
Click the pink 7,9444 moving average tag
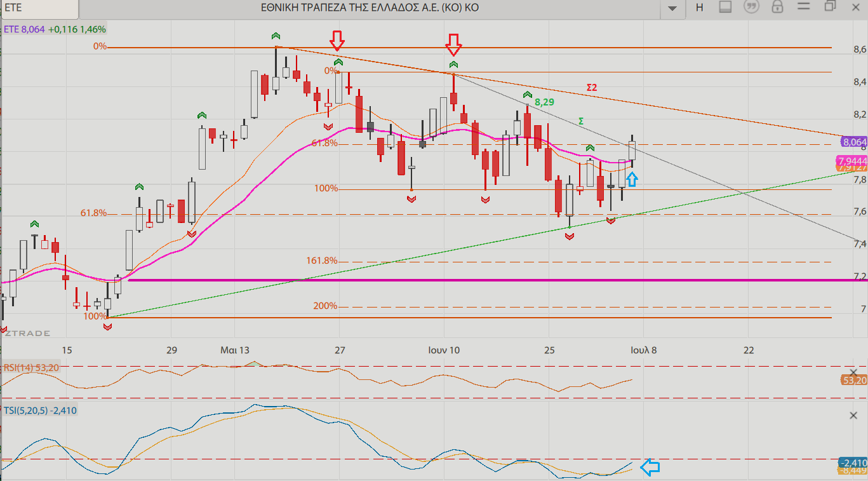point(852,161)
